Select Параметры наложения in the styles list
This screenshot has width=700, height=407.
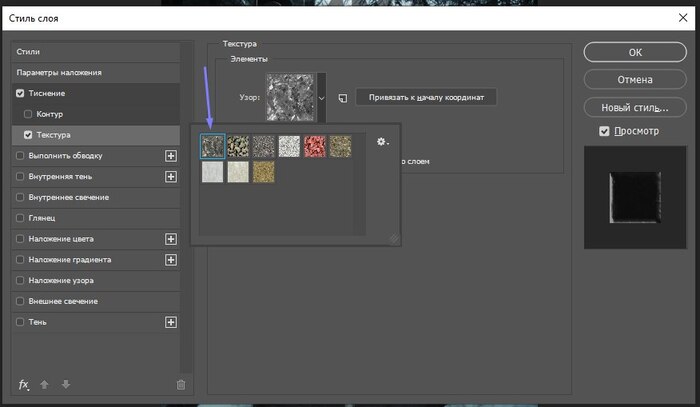pos(58,73)
